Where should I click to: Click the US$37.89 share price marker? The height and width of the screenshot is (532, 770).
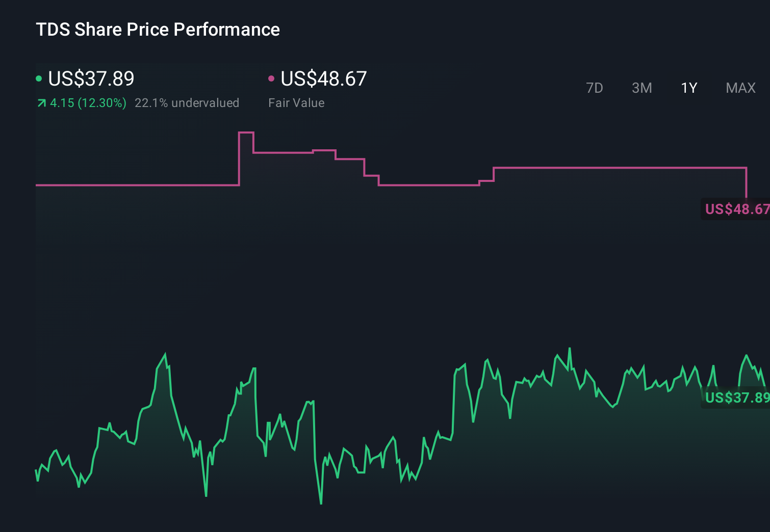coord(736,397)
